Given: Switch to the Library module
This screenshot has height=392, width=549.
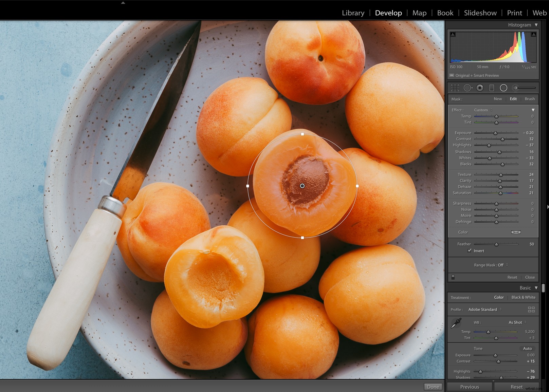Looking at the screenshot, I should [x=353, y=13].
